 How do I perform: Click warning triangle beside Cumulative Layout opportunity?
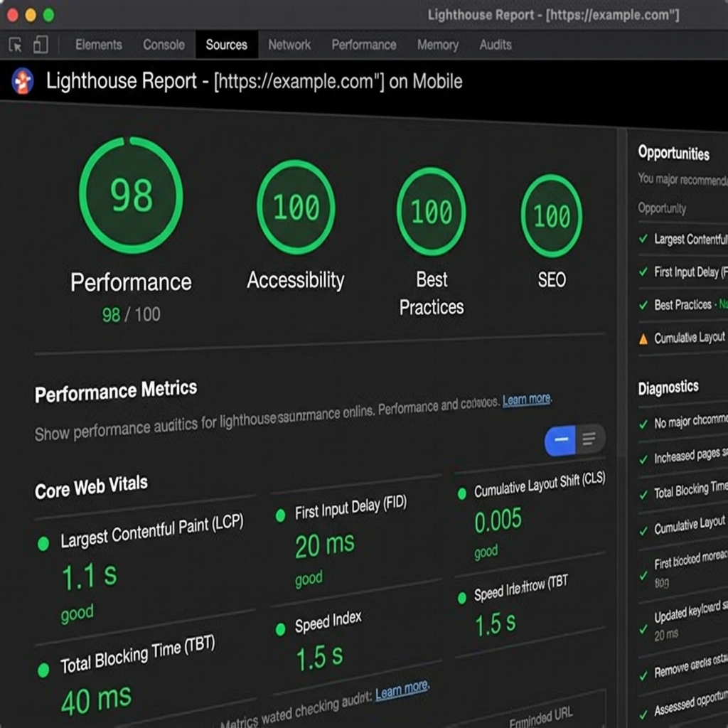[x=643, y=339]
